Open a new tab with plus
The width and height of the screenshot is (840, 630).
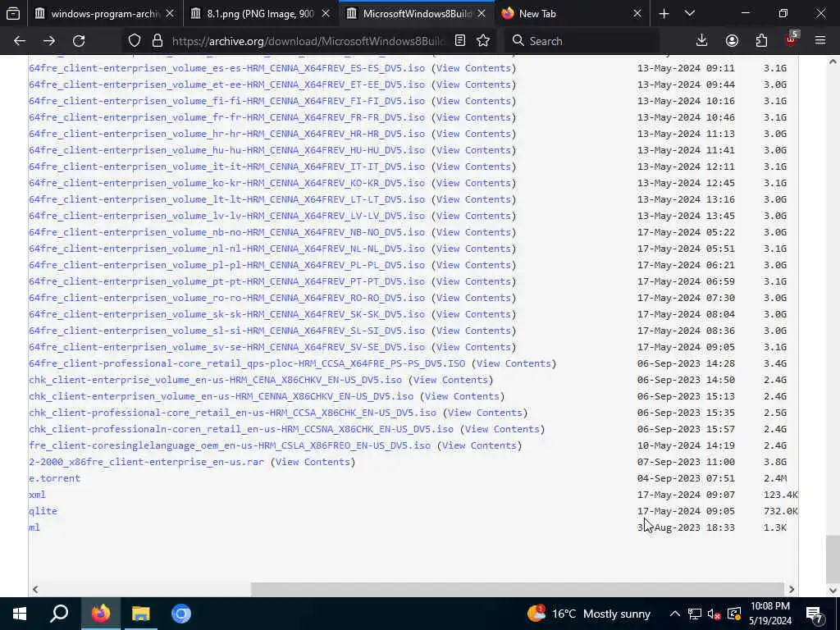tap(664, 13)
